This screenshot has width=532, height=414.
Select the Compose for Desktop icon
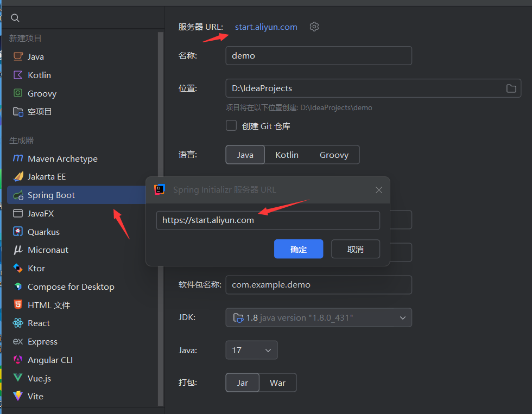tap(18, 286)
